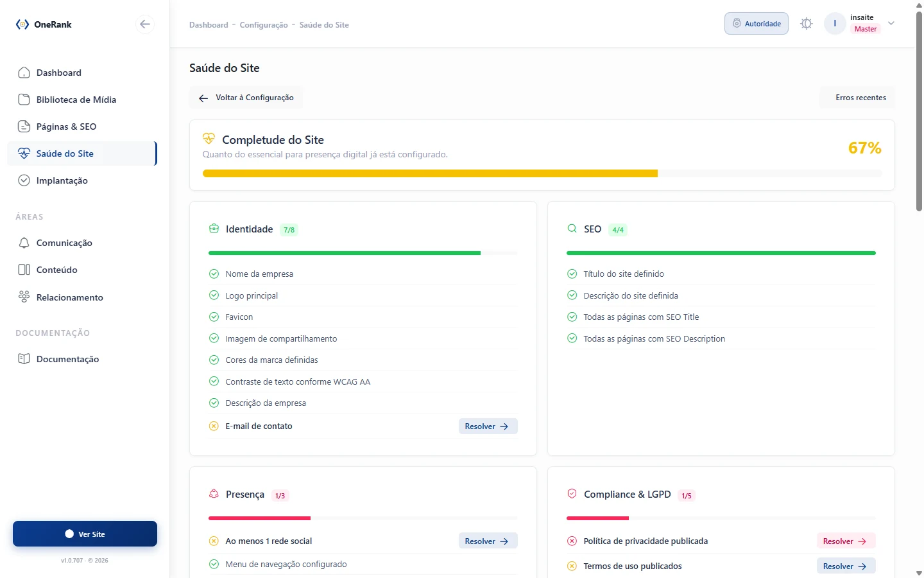Click 'Contraste de texto conforme WCAG AA'
Image resolution: width=924 pixels, height=578 pixels.
298,381
